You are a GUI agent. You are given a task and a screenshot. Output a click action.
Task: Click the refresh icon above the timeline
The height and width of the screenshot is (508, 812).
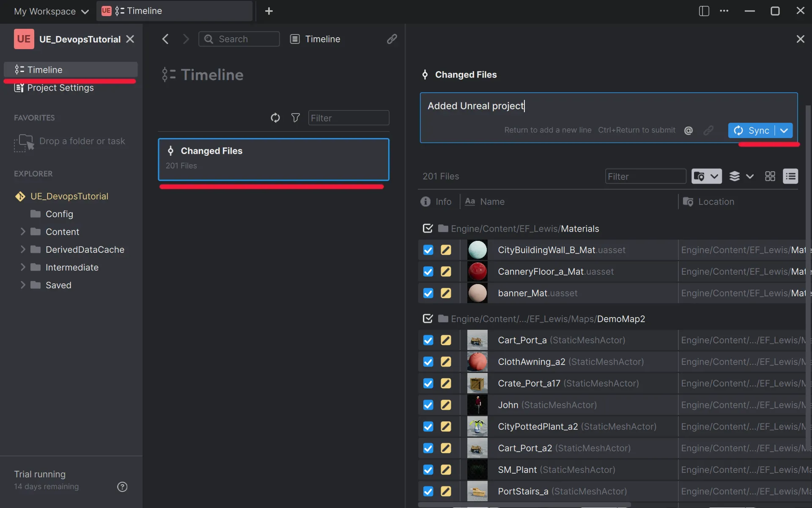tap(275, 118)
